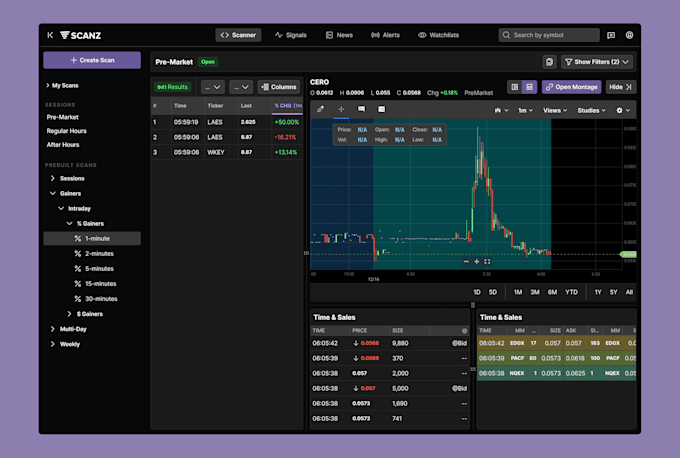Click the percent icon next to 2-minutes
Viewport: 680px width, 458px height.
[78, 254]
